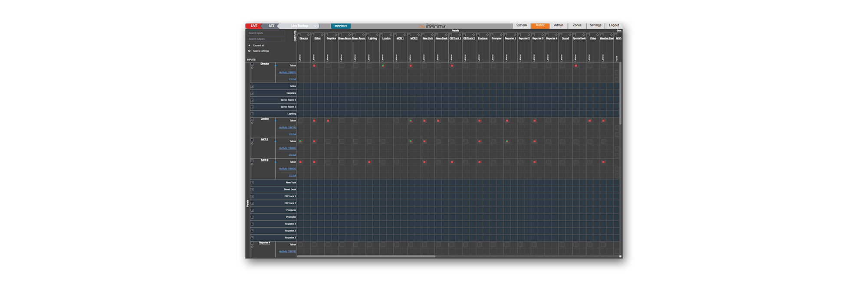Open Hot Mic (18019) link under London

pos(287,128)
